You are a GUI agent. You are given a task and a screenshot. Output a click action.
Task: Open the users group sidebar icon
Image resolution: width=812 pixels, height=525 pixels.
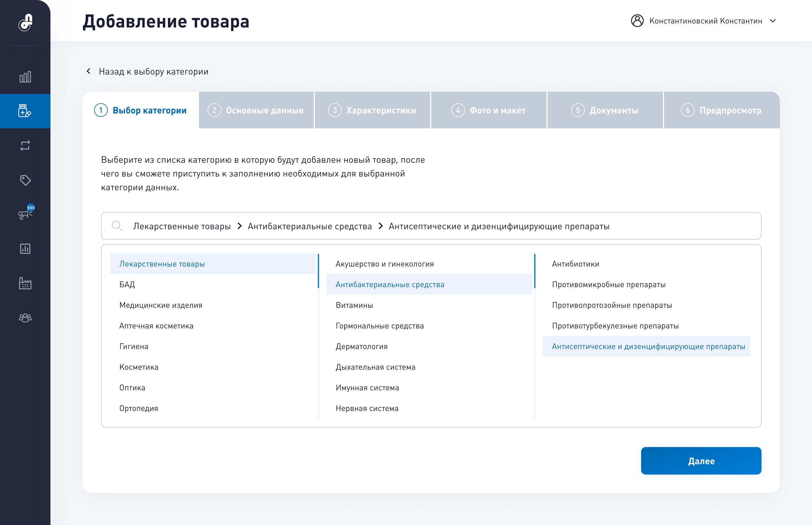pyautogui.click(x=25, y=318)
